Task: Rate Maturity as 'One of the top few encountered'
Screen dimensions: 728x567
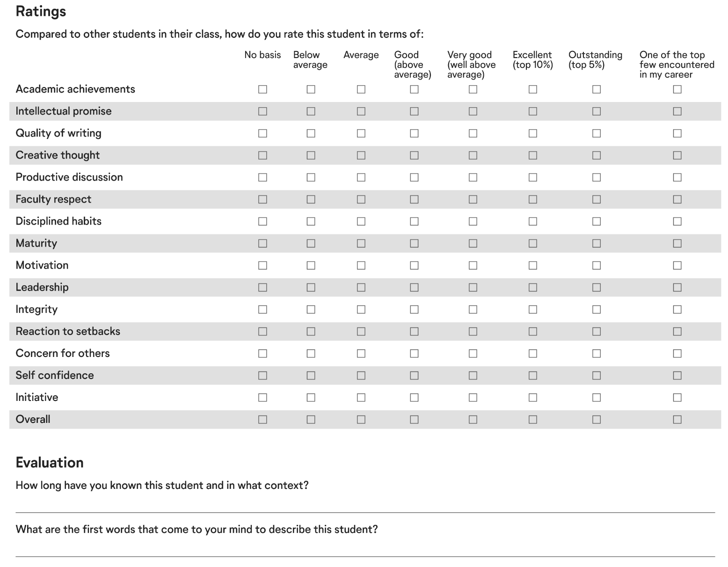Action: coord(677,243)
